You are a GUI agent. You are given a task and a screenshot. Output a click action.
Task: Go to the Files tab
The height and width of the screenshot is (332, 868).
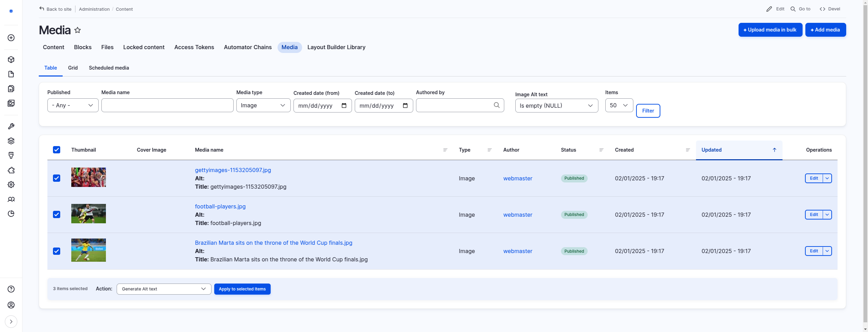(x=107, y=47)
